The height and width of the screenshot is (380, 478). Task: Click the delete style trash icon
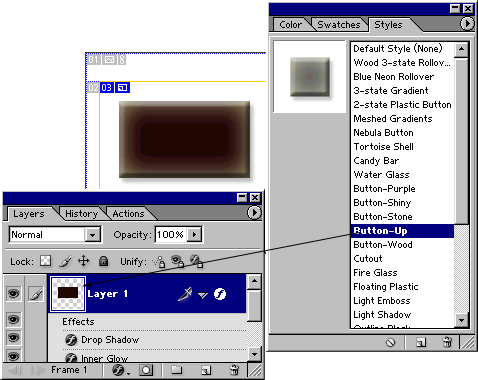click(447, 342)
